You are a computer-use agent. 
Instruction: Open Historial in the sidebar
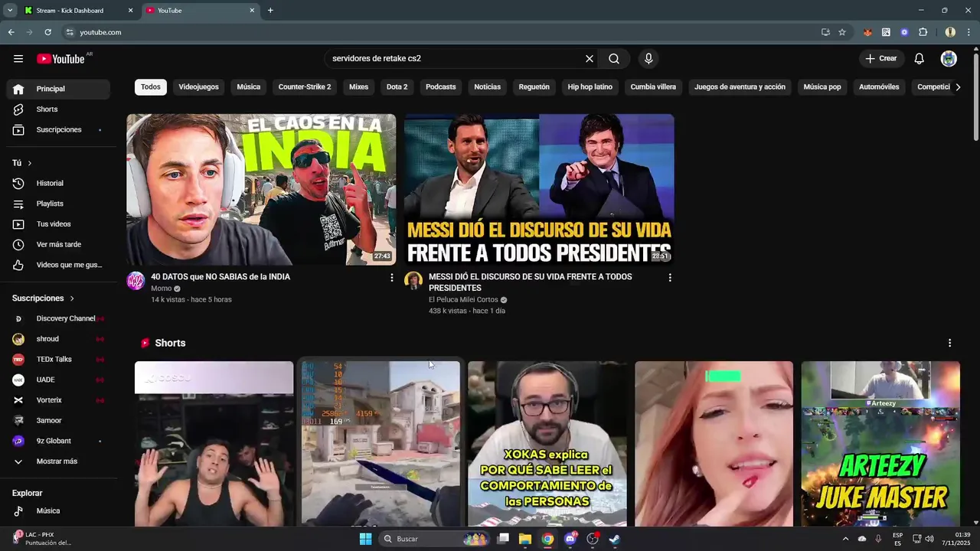point(58,184)
